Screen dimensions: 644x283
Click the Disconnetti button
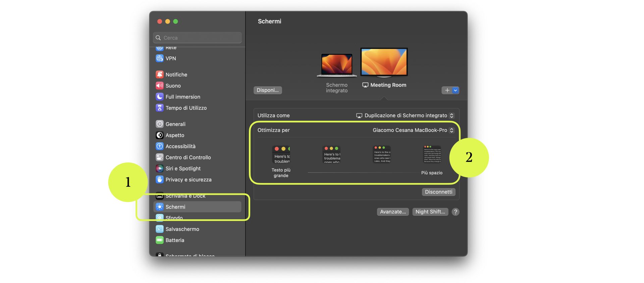[438, 192]
